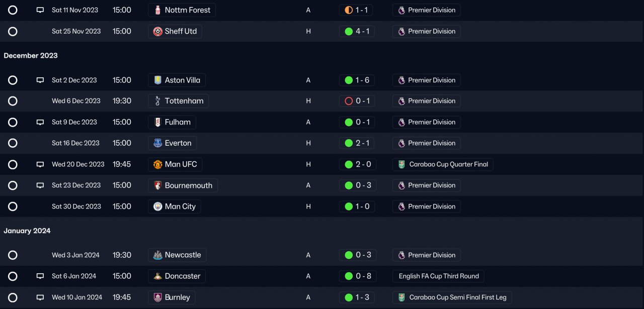This screenshot has height=309, width=644.
Task: Open English FA Cup Third Round competition
Action: pyautogui.click(x=438, y=276)
